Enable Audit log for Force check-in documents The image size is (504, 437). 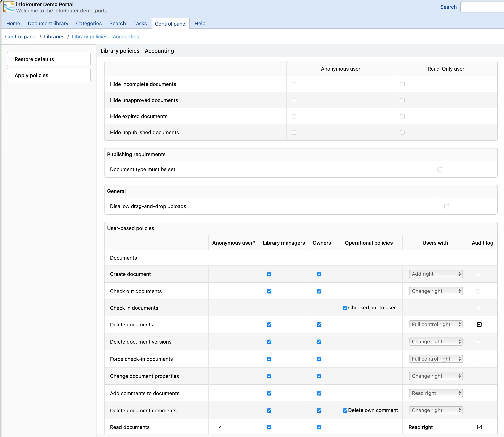coord(479,359)
